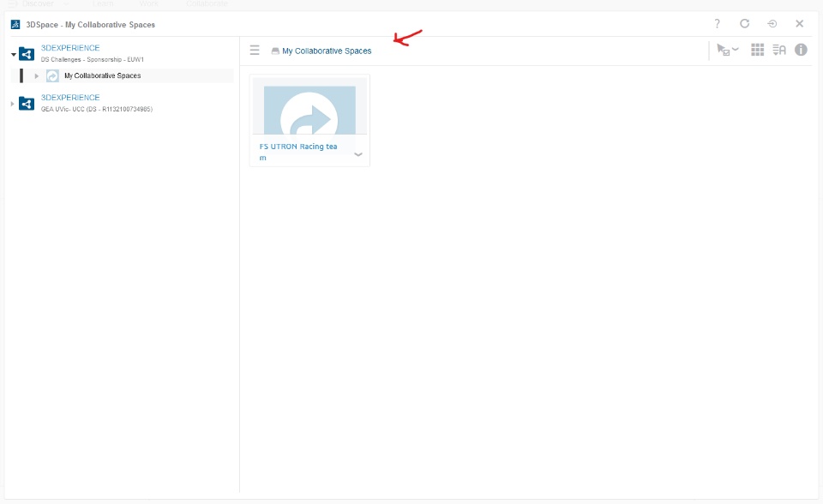Viewport: 823px width, 504px height.
Task: Click the FS UTRON Racing team title
Action: [x=298, y=152]
